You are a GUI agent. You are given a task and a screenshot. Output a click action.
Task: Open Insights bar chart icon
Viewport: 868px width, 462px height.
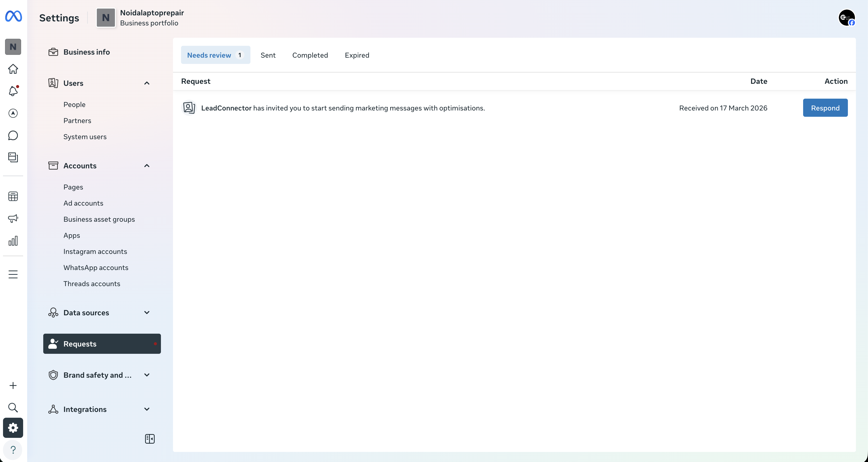13,241
